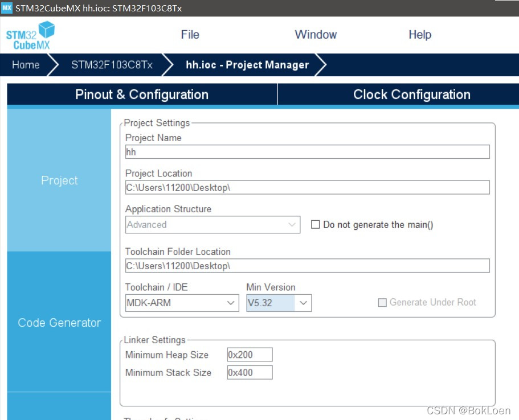Open the File menu
This screenshot has width=519, height=420.
click(x=190, y=34)
